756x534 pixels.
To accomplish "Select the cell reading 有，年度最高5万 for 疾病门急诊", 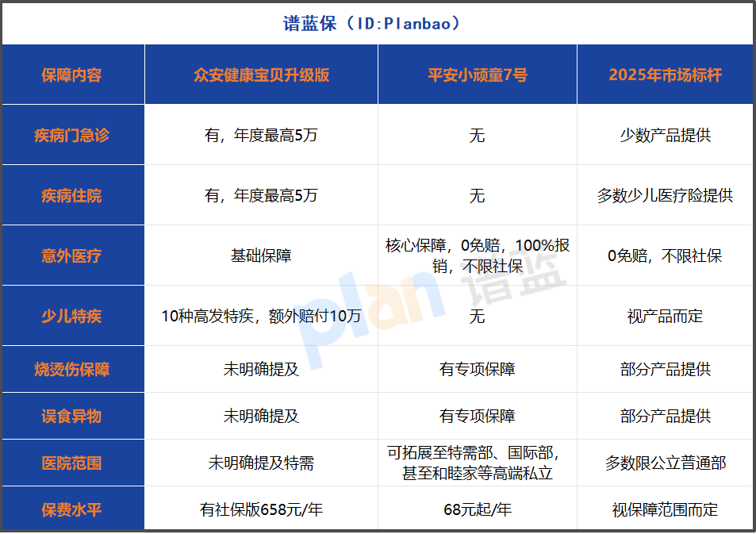I will point(260,135).
